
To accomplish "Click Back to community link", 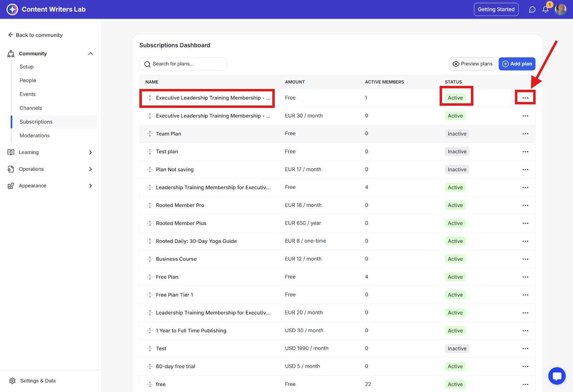I will [x=35, y=35].
